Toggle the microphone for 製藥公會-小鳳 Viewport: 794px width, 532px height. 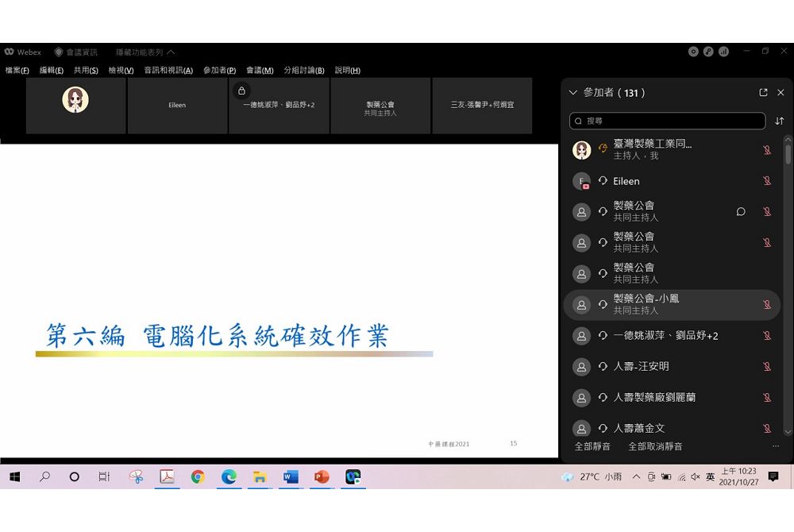tap(767, 304)
